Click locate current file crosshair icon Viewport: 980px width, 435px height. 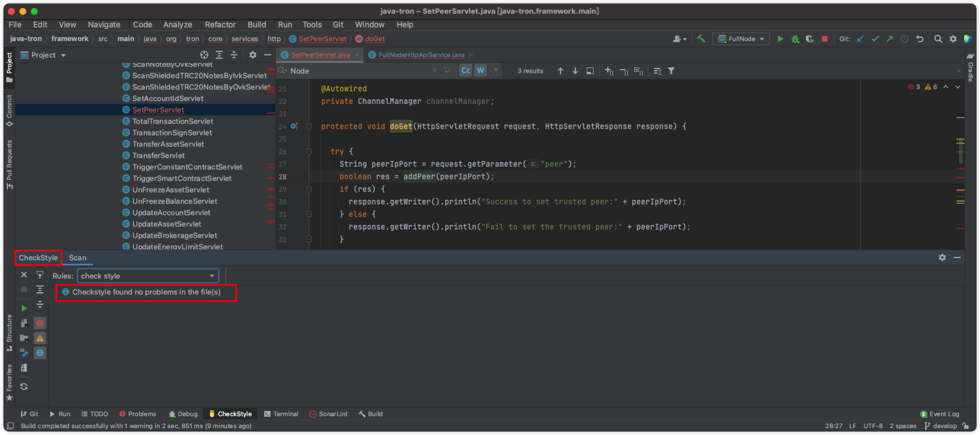click(x=204, y=55)
